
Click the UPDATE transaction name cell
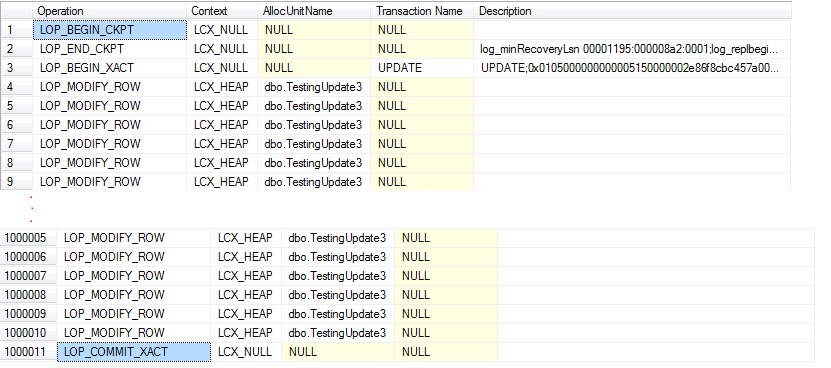point(422,68)
